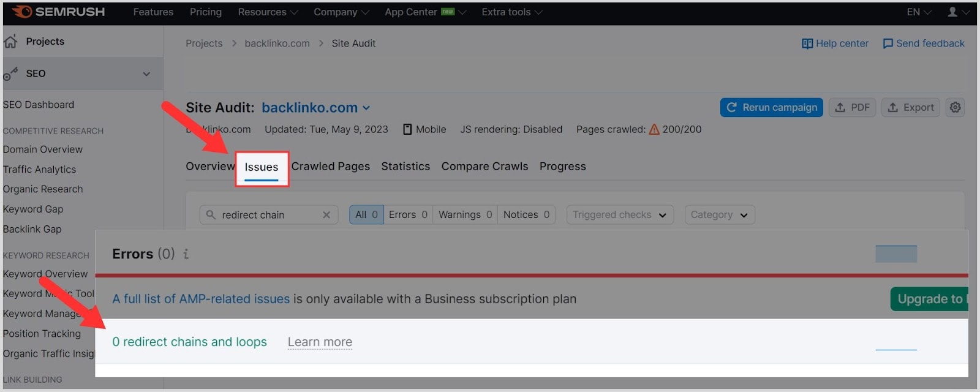980x392 pixels.
Task: Click the Errors info icon
Action: 186,254
